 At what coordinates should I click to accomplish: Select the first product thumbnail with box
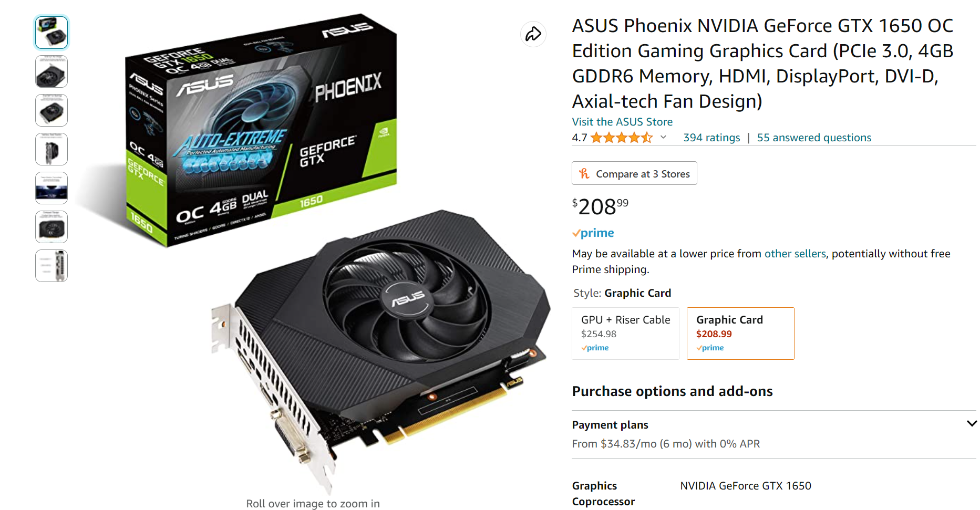pos(51,33)
